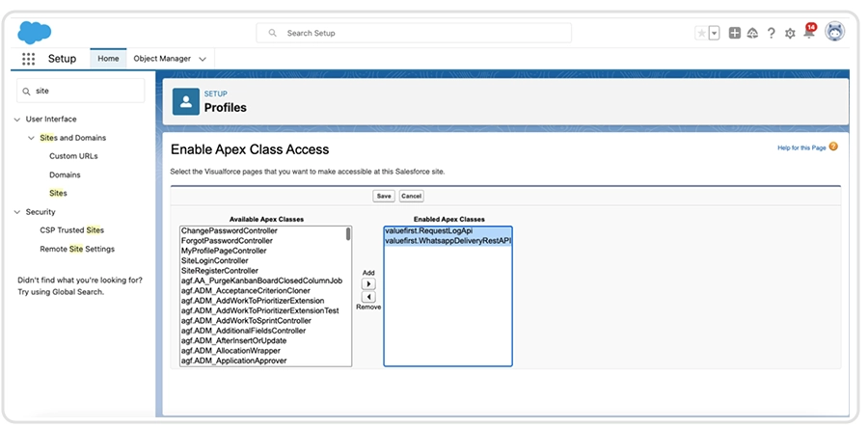Screen dimensions: 868x428
Task: Expand the Object Manager tab dropdown
Action: [x=203, y=59]
